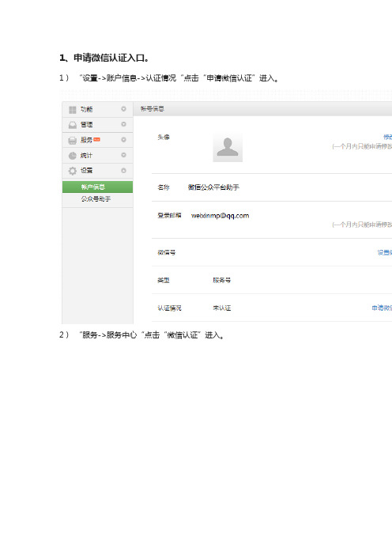Viewport: 392px width, 555px height.
Task: Click the 修改 link beside avatar
Action: point(387,137)
